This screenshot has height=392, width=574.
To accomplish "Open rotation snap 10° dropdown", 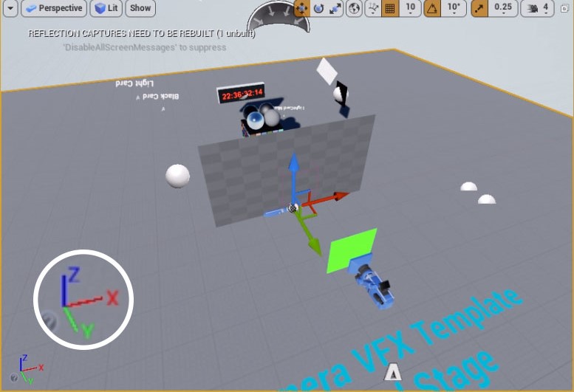I will click(454, 8).
